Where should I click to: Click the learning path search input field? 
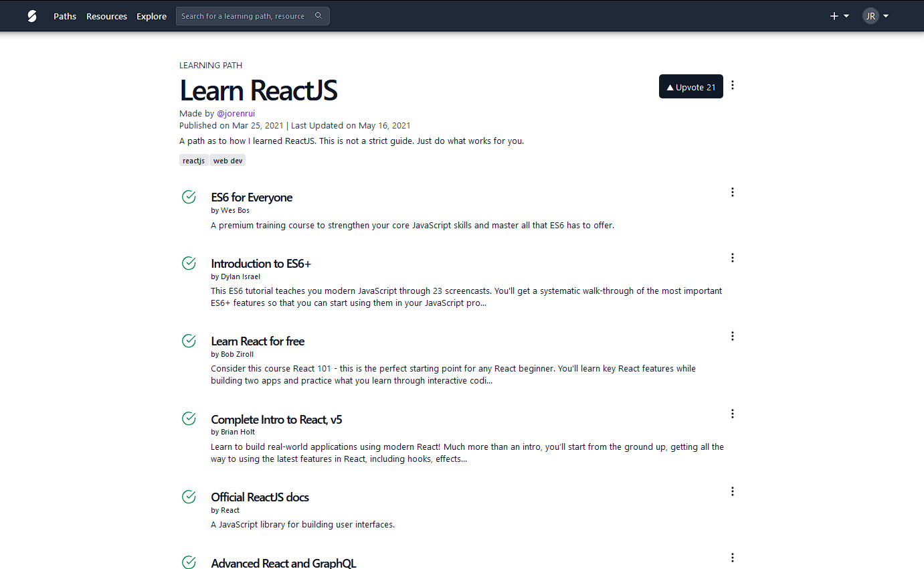coord(248,15)
